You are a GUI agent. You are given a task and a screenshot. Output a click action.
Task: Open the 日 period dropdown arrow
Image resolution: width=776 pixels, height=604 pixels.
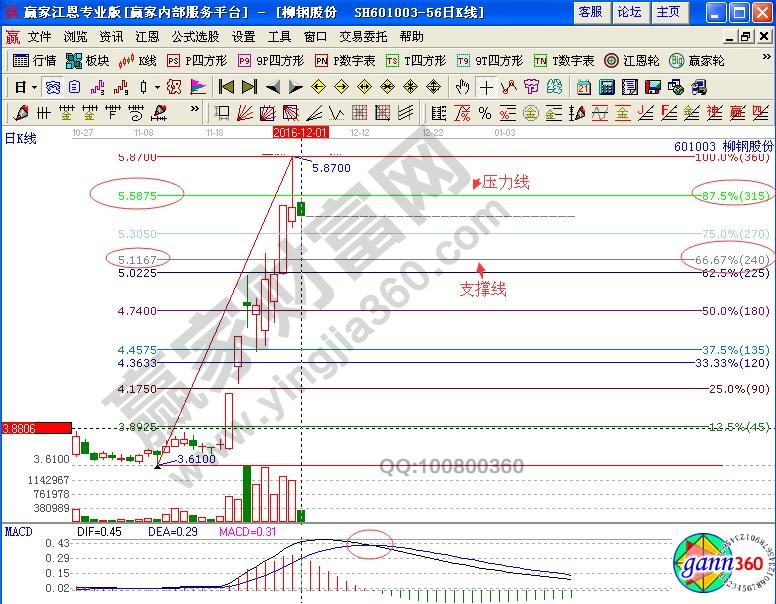tap(34, 87)
